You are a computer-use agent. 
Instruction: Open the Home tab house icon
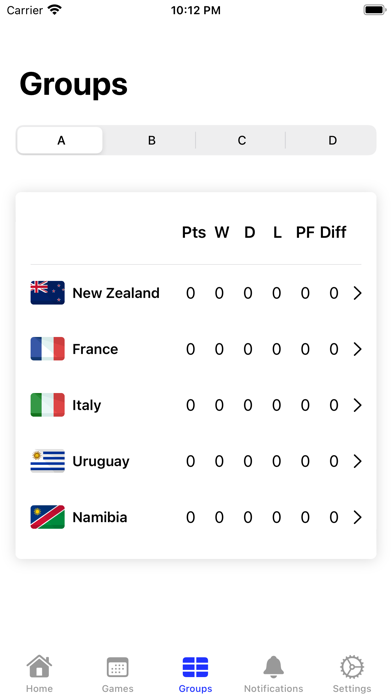(x=39, y=666)
